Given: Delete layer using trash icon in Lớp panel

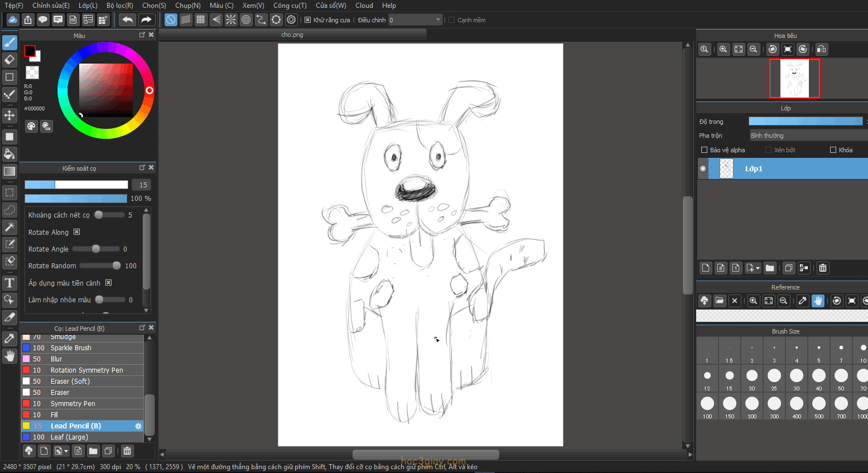Looking at the screenshot, I should (x=822, y=268).
